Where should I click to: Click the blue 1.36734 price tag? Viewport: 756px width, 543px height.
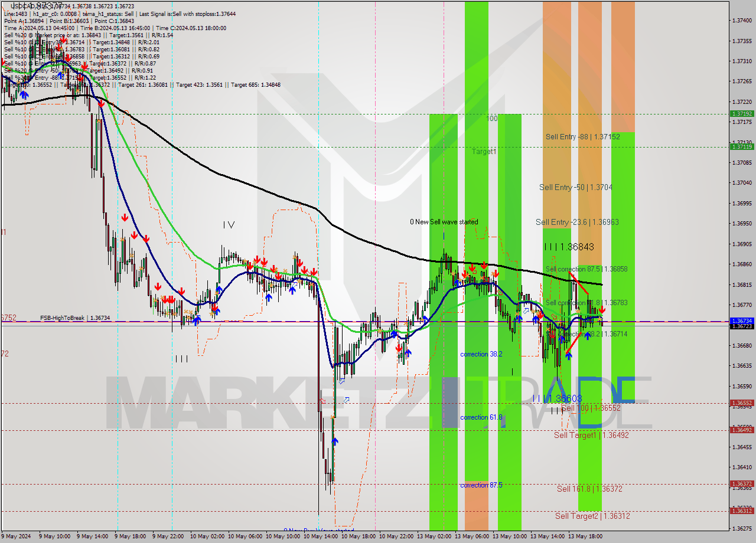click(742, 320)
